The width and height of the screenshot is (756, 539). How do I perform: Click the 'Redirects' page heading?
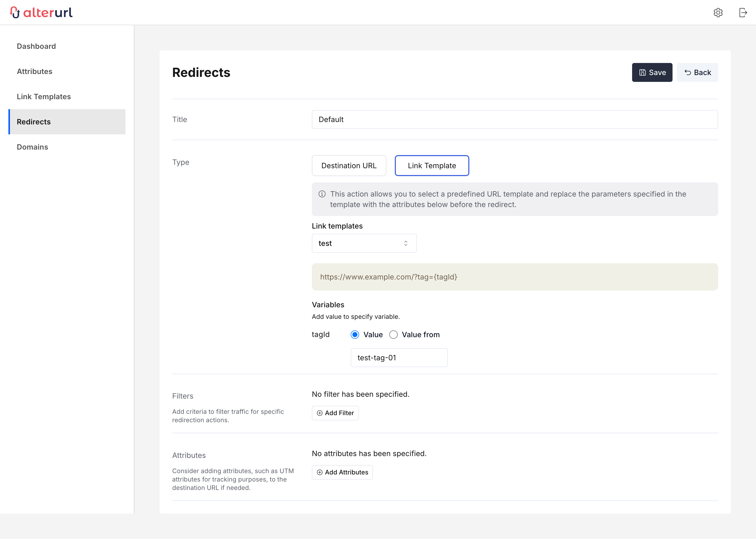pyautogui.click(x=201, y=72)
